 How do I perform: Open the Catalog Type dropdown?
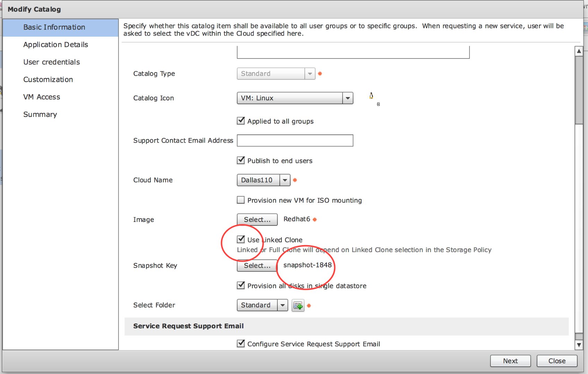276,73
